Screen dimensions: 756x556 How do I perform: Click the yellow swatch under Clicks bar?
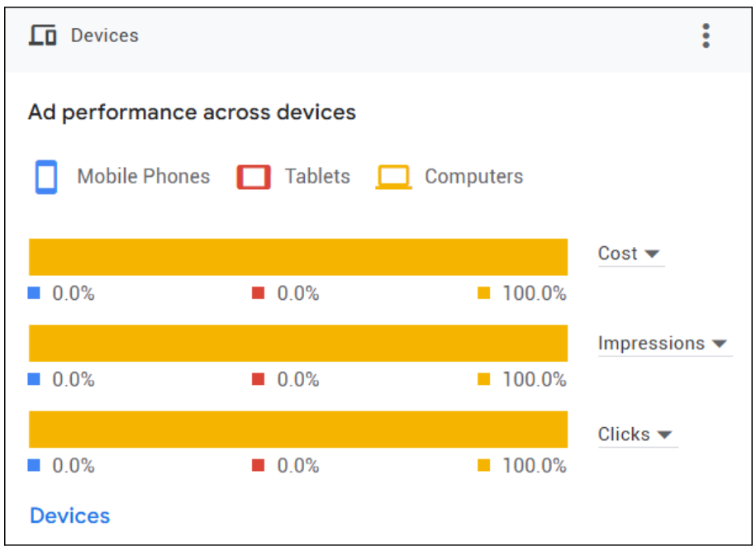click(x=483, y=465)
